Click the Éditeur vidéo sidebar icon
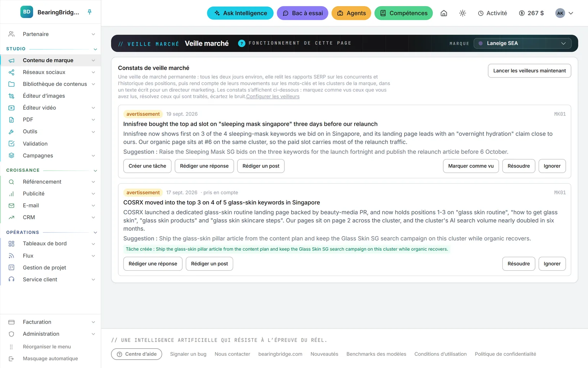 pos(11,108)
